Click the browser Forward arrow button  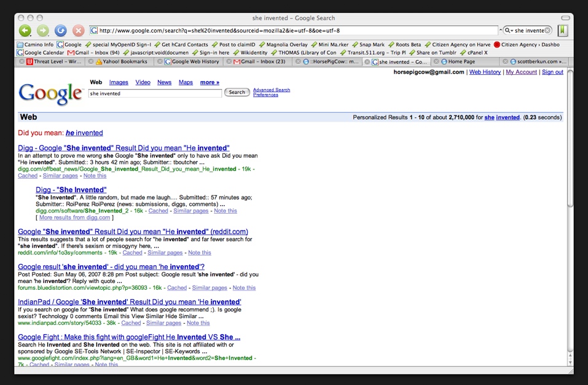[42, 31]
